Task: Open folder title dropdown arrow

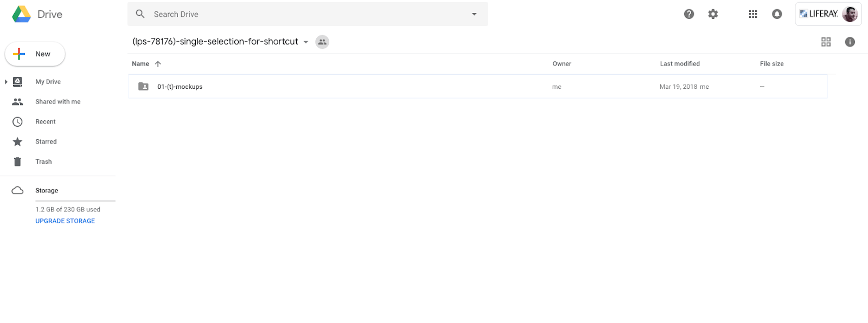Action: (x=306, y=42)
